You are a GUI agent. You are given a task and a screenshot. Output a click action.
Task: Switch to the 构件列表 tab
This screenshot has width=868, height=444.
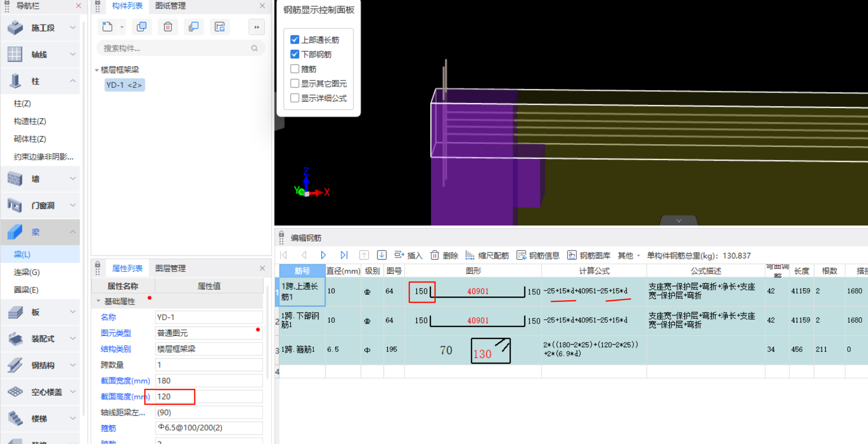[127, 6]
